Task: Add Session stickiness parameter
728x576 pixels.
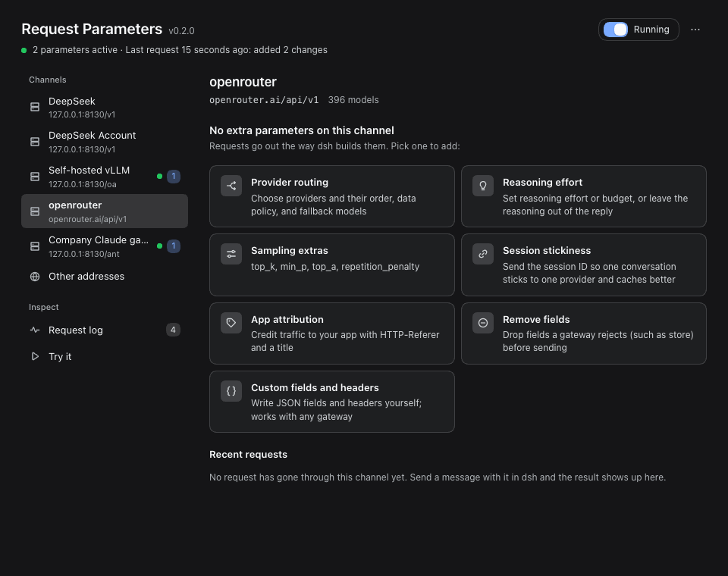Action: 584,265
